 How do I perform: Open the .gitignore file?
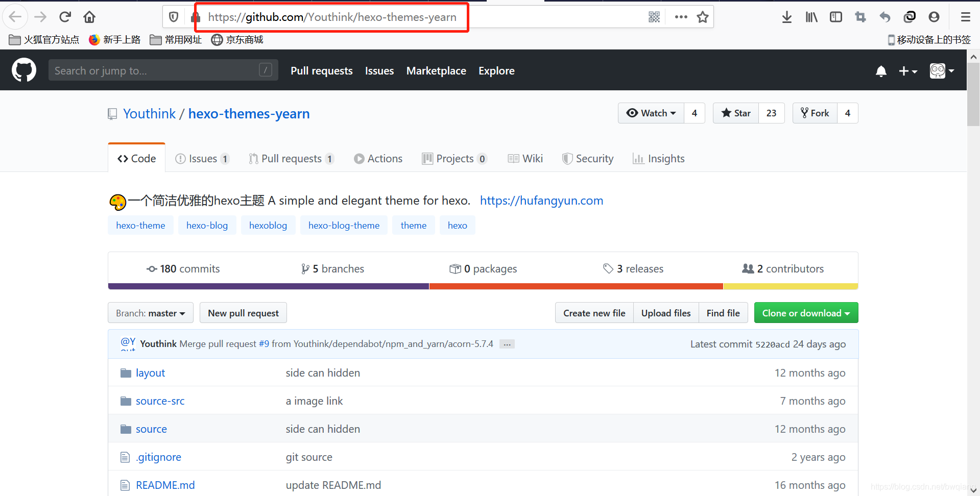pyautogui.click(x=158, y=457)
